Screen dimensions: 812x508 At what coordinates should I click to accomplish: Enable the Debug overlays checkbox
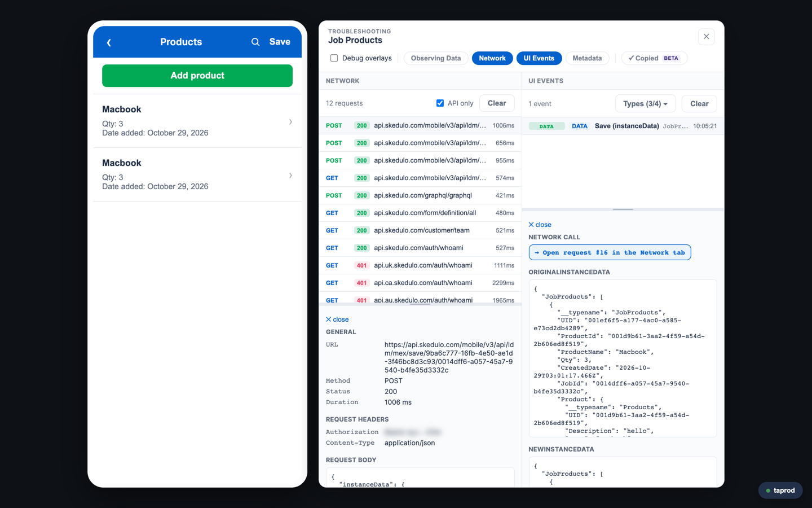point(334,58)
